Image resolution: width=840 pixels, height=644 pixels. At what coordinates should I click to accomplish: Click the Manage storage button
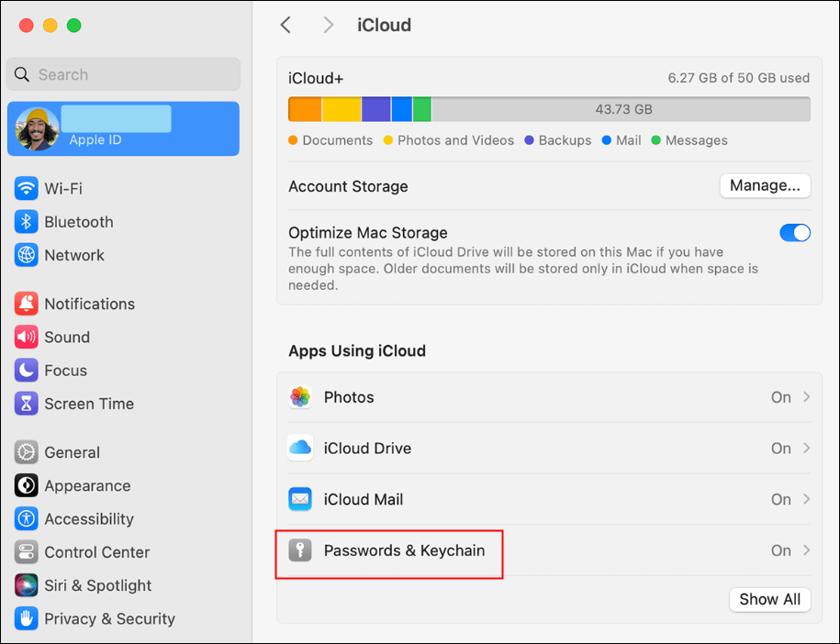coord(765,185)
